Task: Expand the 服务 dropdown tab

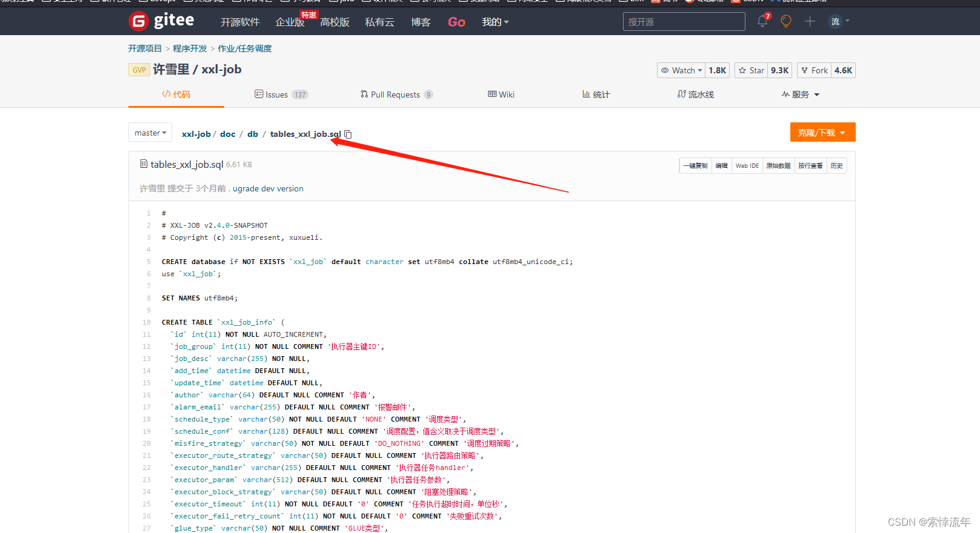Action: (x=800, y=94)
